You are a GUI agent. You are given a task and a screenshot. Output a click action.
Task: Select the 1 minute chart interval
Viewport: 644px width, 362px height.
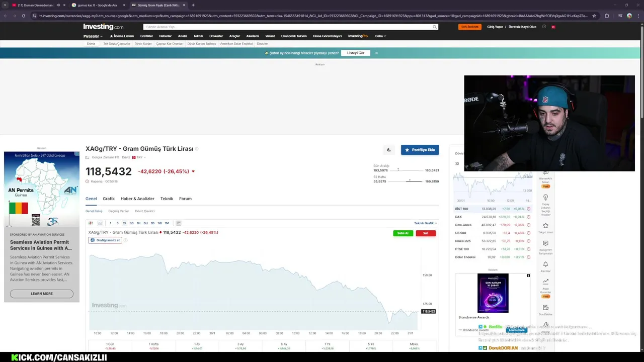(110, 223)
